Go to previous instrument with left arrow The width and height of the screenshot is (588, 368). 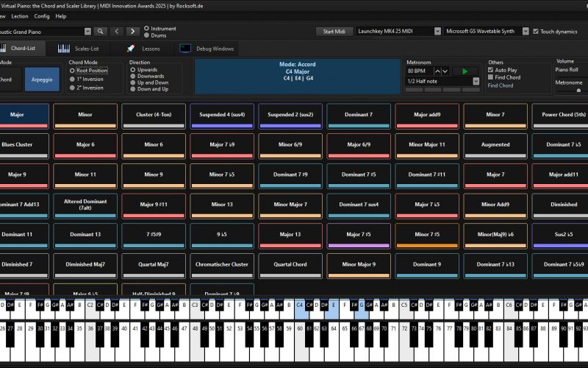point(117,32)
